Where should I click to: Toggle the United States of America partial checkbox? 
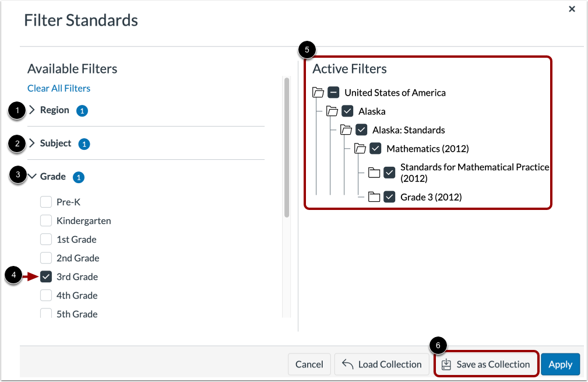(x=333, y=92)
